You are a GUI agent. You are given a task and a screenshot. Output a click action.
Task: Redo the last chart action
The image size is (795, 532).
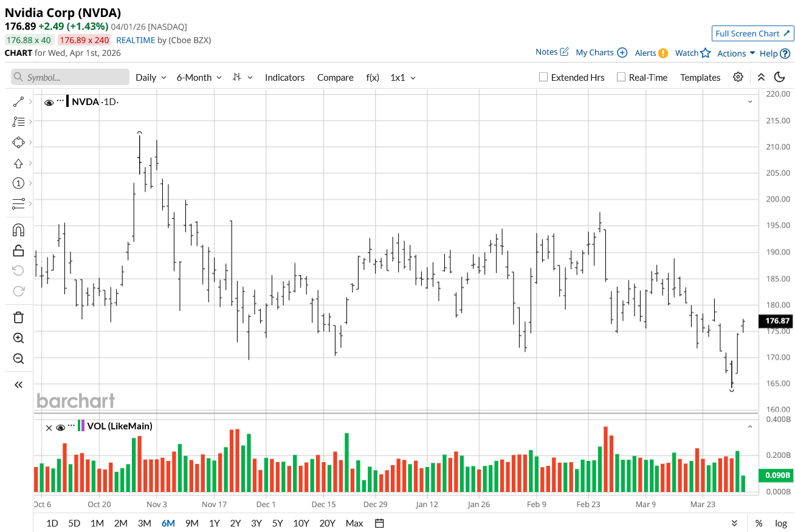(18, 291)
